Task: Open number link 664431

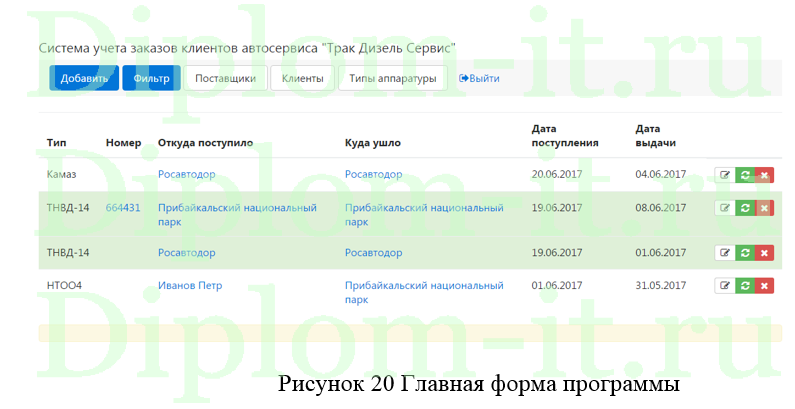Action: point(123,207)
